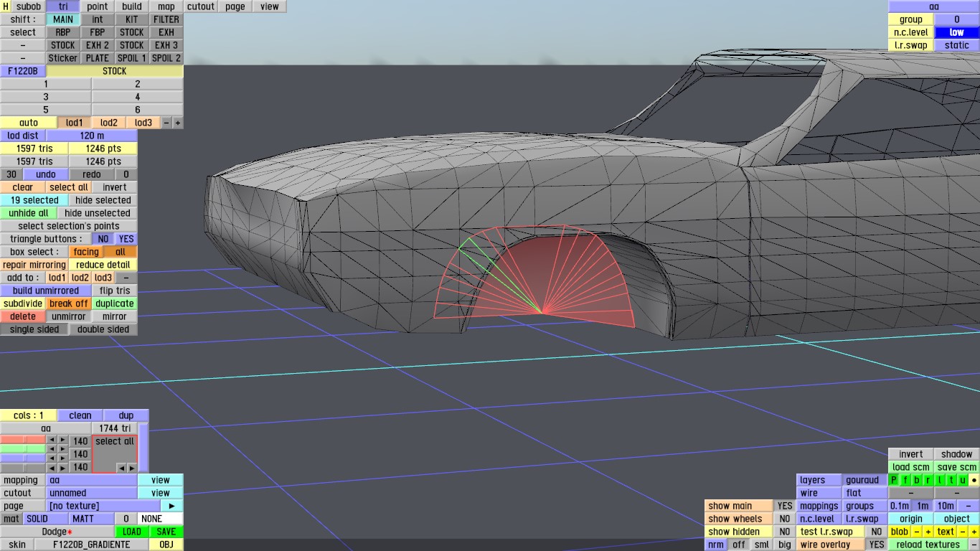The width and height of the screenshot is (980, 551).
Task: Switch triangles to double sided
Action: (x=103, y=329)
